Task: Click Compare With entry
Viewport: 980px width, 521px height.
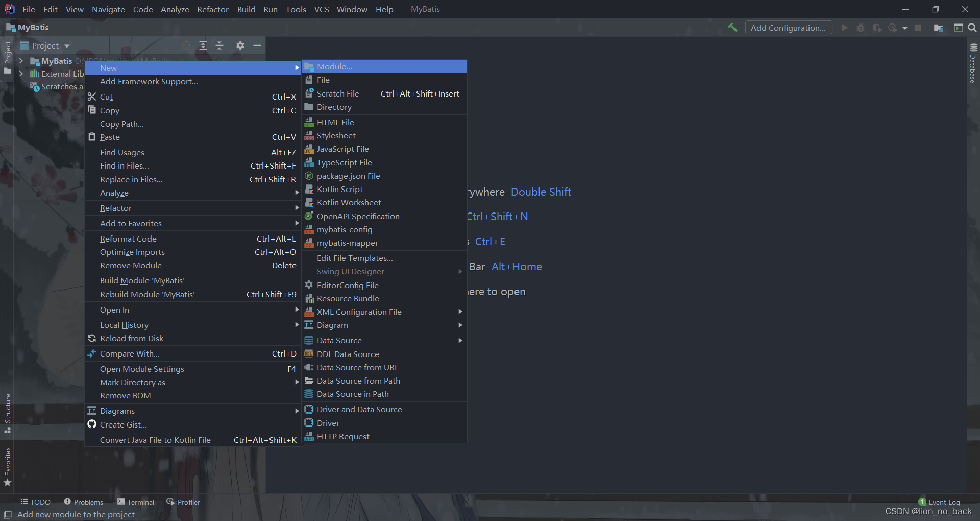Action: [x=193, y=353]
